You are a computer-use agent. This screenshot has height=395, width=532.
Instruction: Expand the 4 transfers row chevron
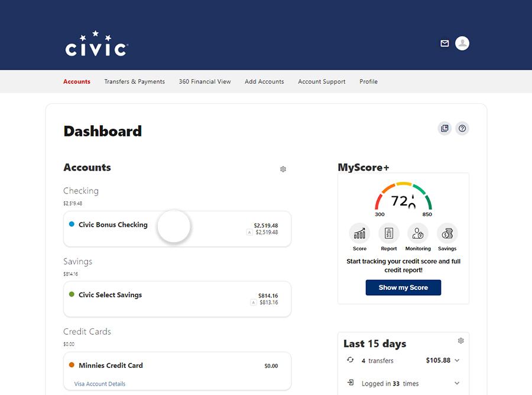[x=457, y=360]
